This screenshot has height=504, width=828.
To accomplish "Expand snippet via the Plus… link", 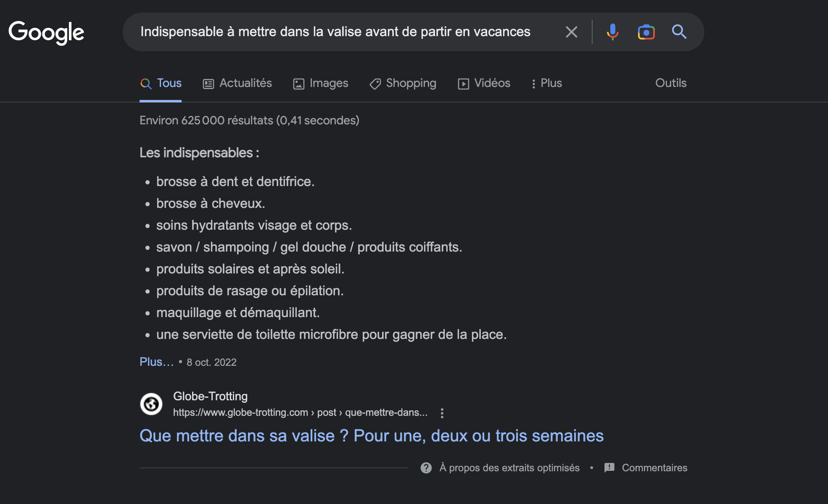I will tap(156, 362).
